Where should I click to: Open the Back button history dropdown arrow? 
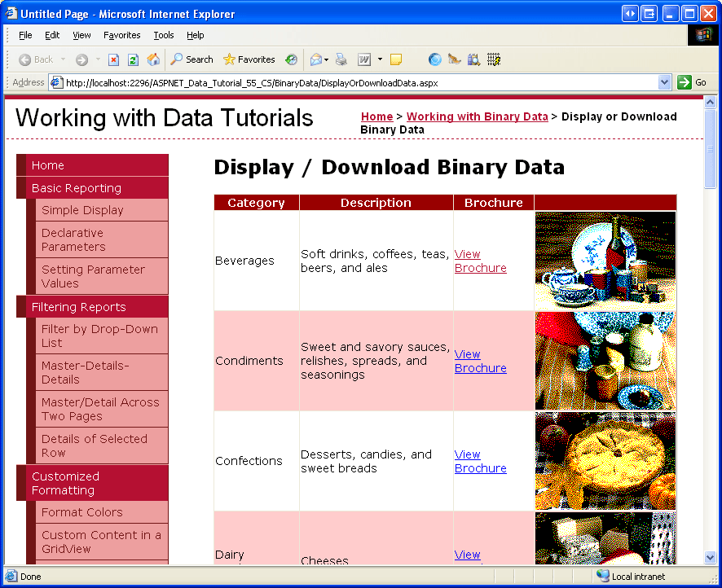[x=63, y=59]
